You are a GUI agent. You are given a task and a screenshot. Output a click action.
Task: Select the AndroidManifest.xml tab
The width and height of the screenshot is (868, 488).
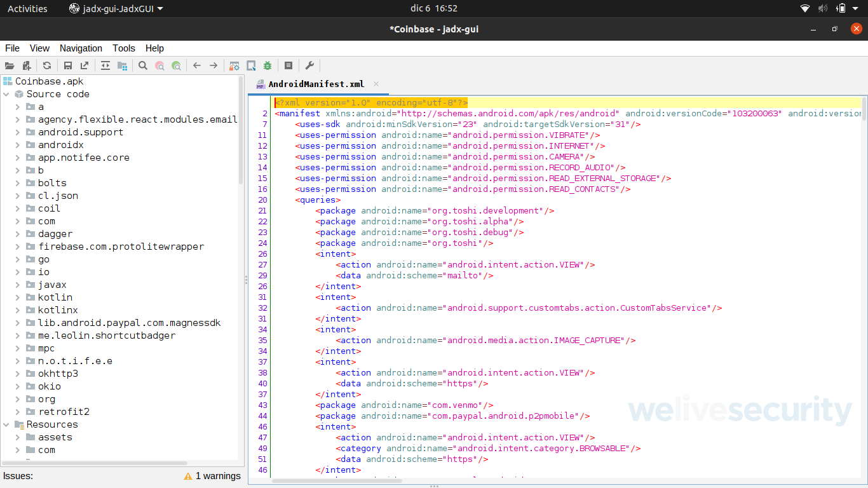[316, 84]
